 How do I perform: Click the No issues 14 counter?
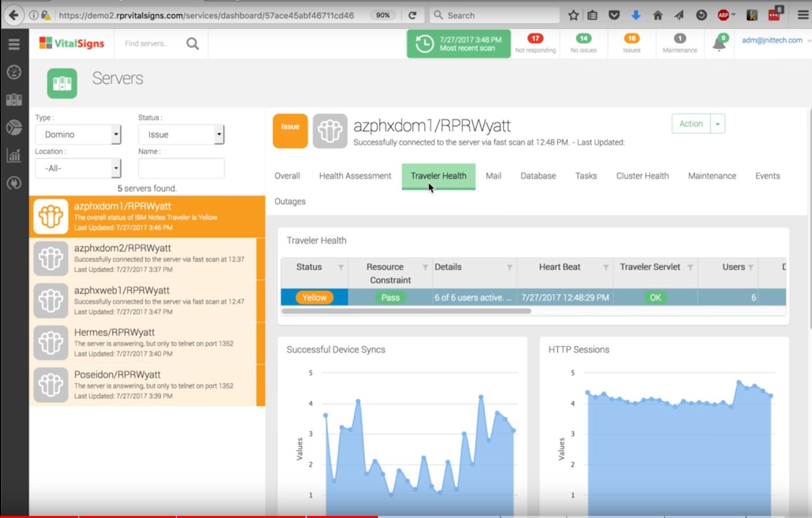[583, 44]
